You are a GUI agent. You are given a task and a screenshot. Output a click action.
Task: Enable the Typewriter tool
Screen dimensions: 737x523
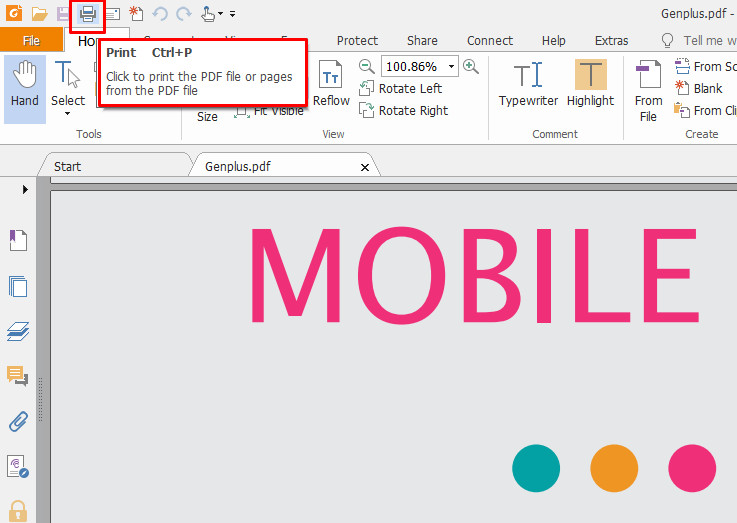point(527,83)
